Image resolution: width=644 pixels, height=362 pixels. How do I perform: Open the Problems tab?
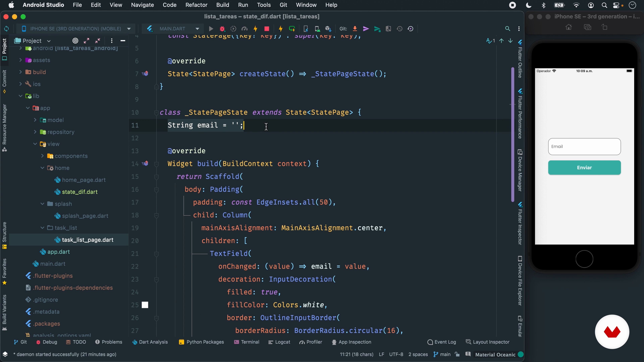[x=109, y=342]
